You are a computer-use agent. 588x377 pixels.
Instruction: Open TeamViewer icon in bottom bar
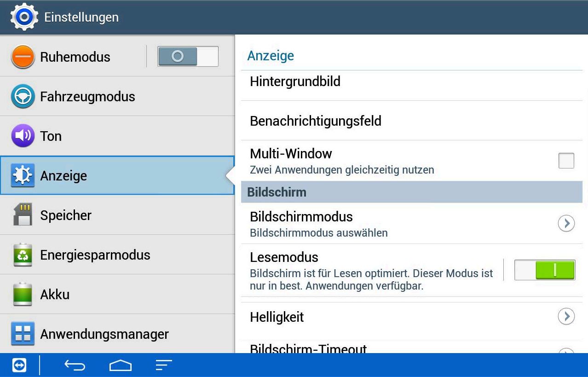[19, 365]
